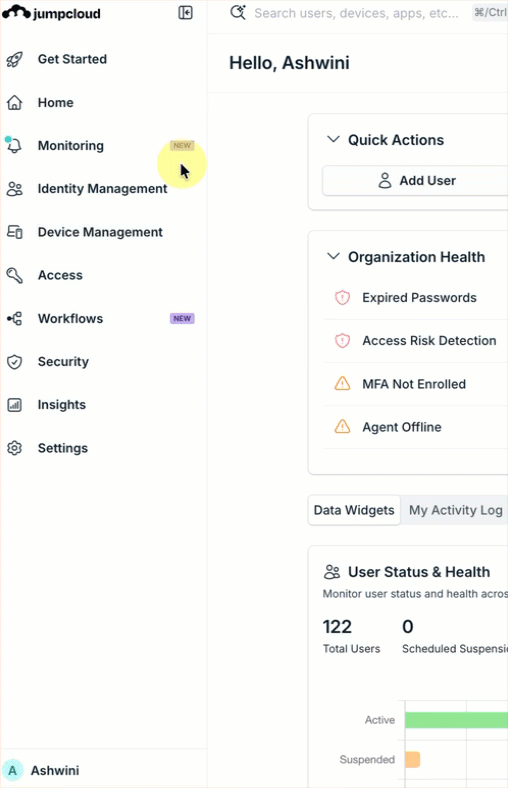508x788 pixels.
Task: Click the Hello, Ashwini heading
Action: [289, 63]
